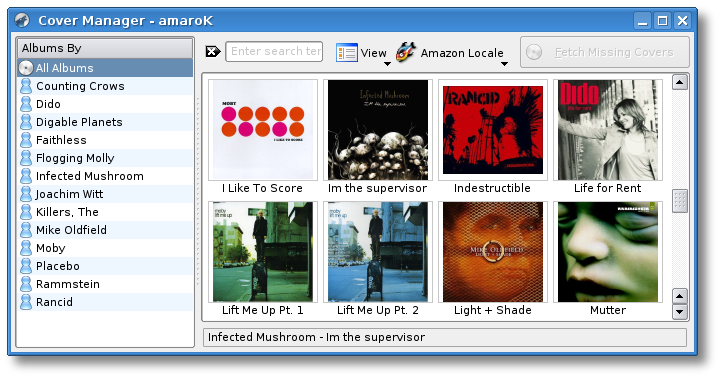Click the clear search field icon
This screenshot has width=721, height=379.
(213, 52)
